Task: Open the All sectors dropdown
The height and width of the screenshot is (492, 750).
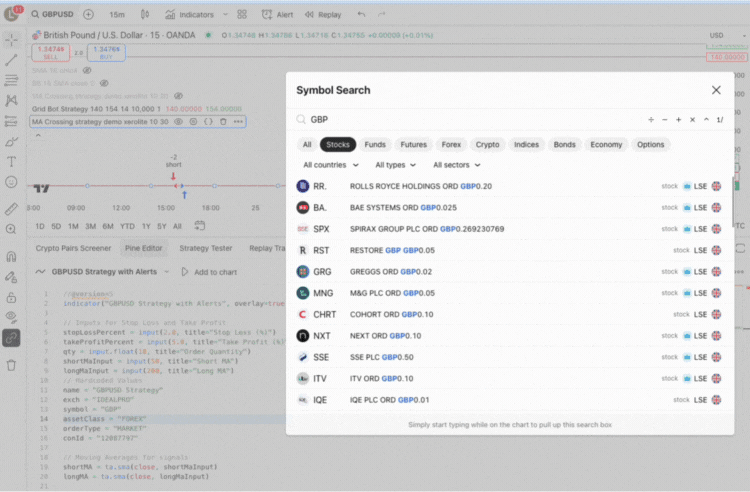Action: (x=456, y=165)
